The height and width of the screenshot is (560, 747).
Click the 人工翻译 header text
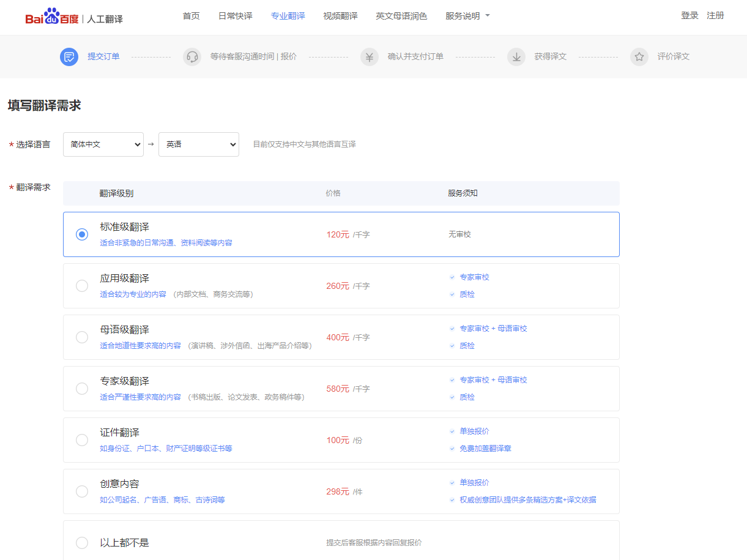tap(105, 19)
